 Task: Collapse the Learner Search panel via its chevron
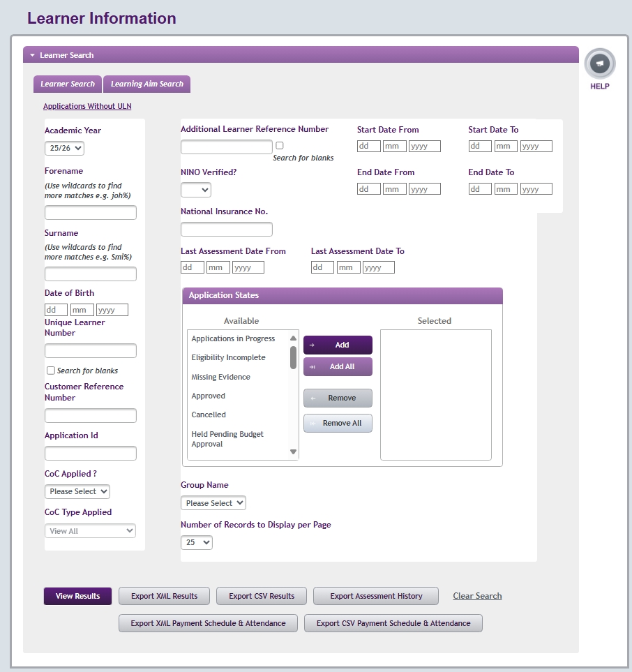click(x=32, y=54)
